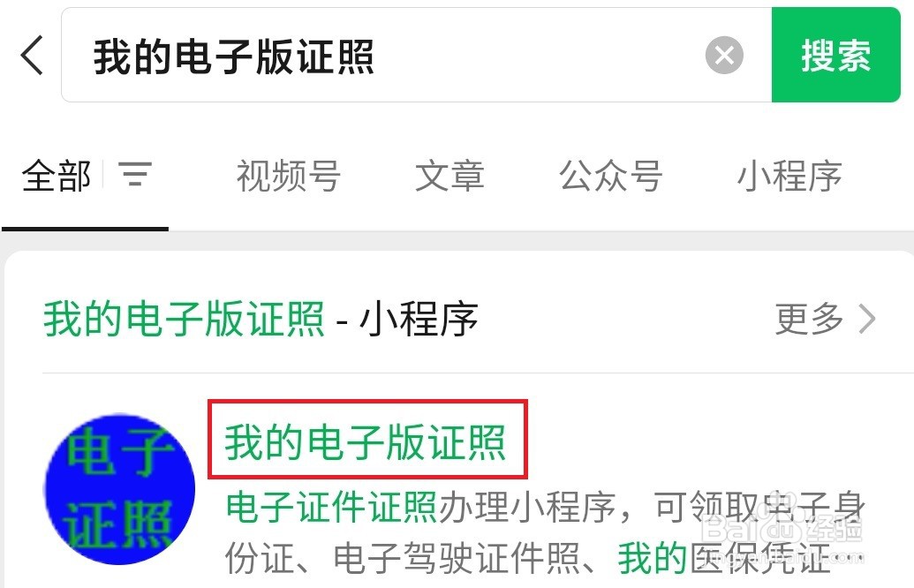This screenshot has height=588, width=914.
Task: Clear the search text with X icon
Action: (x=724, y=56)
